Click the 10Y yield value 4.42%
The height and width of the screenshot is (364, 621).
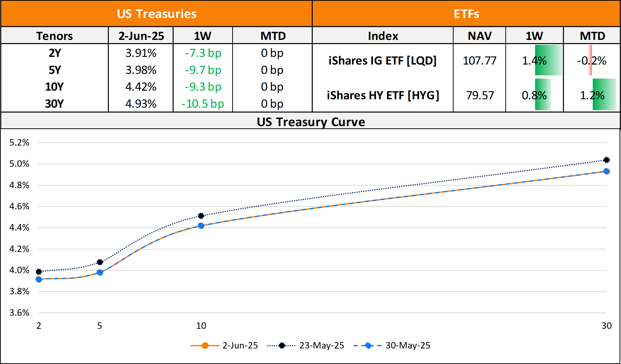pos(141,87)
